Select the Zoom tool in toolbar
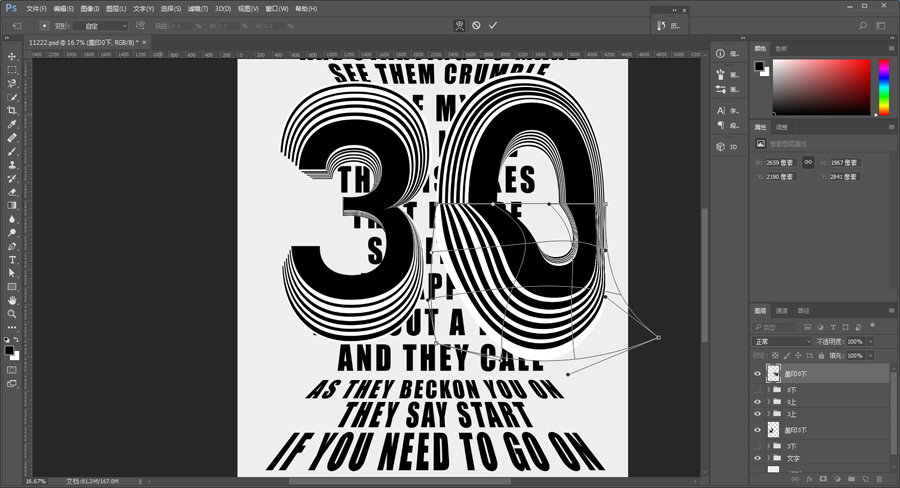The height and width of the screenshot is (488, 900). coord(11,314)
